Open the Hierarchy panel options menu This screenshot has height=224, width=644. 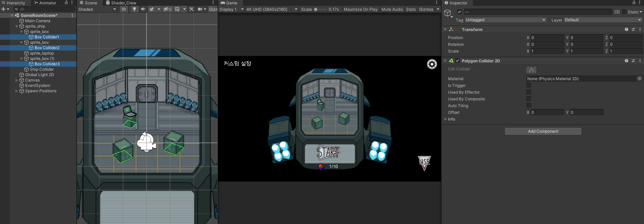[x=72, y=3]
